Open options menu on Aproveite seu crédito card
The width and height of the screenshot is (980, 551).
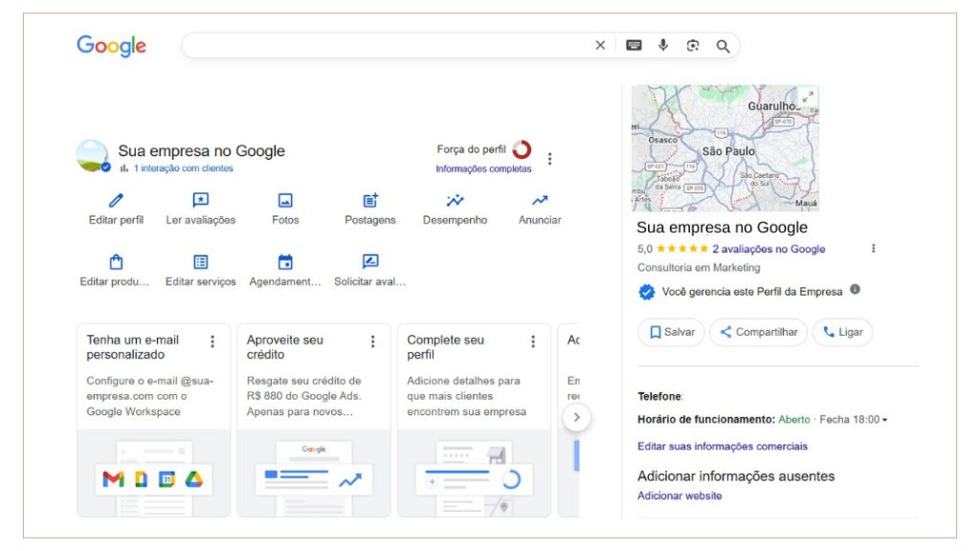[372, 342]
